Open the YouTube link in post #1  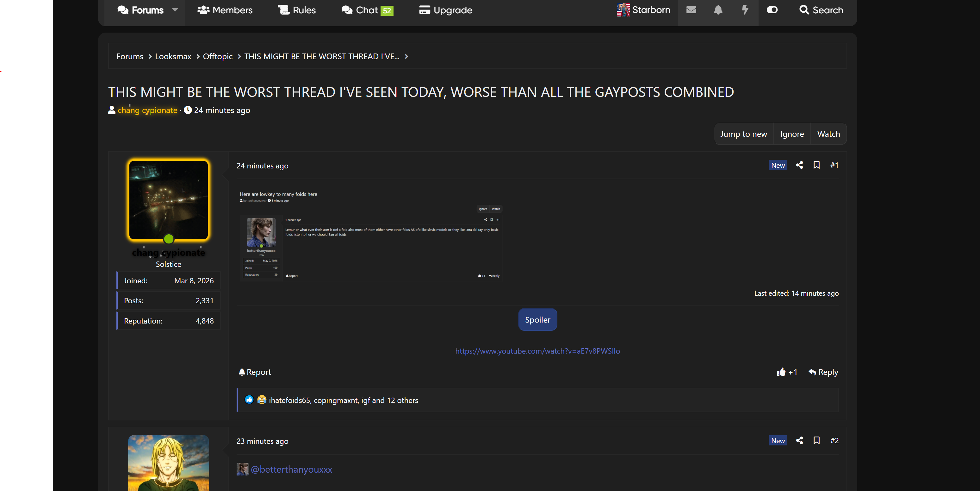[537, 351]
